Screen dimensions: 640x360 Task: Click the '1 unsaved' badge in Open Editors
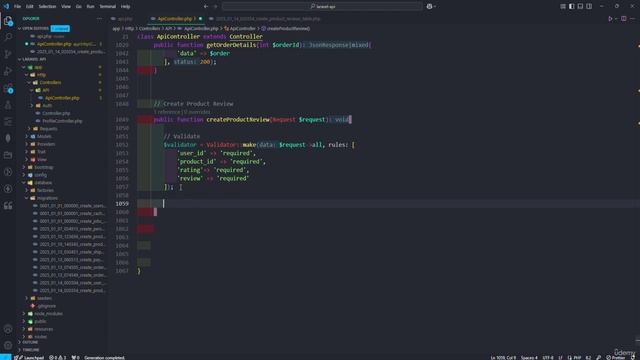pyautogui.click(x=60, y=29)
